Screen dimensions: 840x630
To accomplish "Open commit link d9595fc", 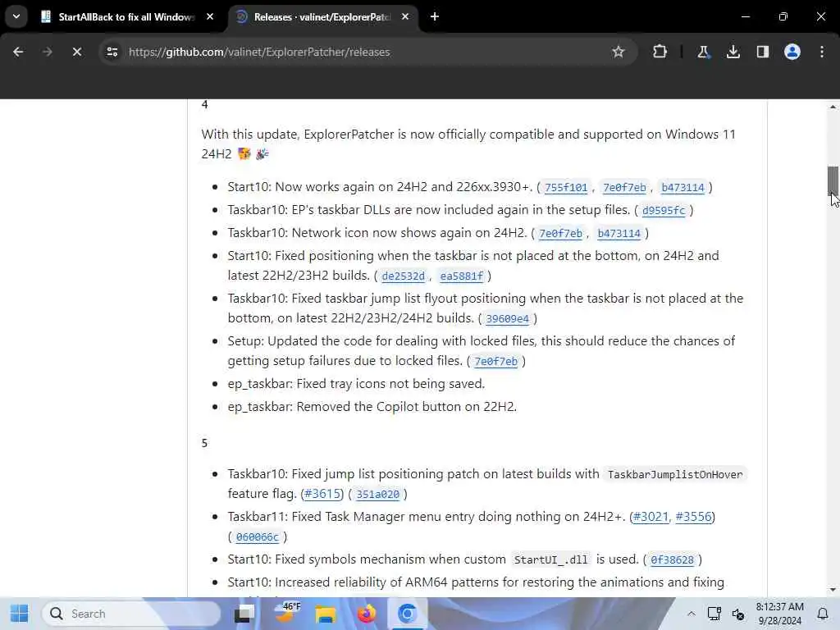I will coord(663,211).
